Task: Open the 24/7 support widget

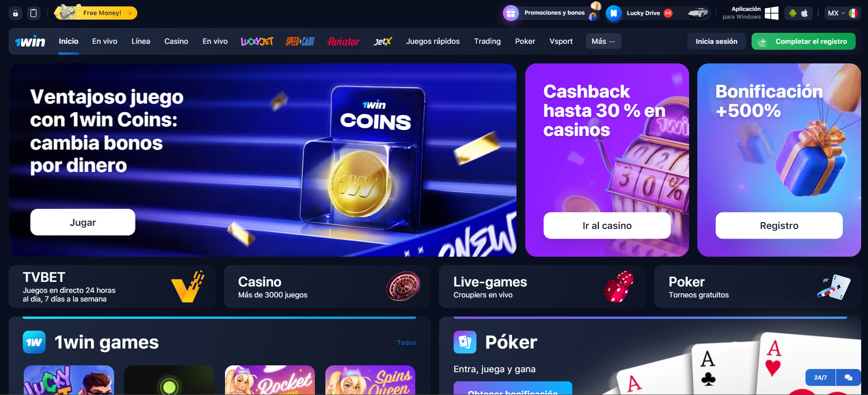Action: coord(821,377)
